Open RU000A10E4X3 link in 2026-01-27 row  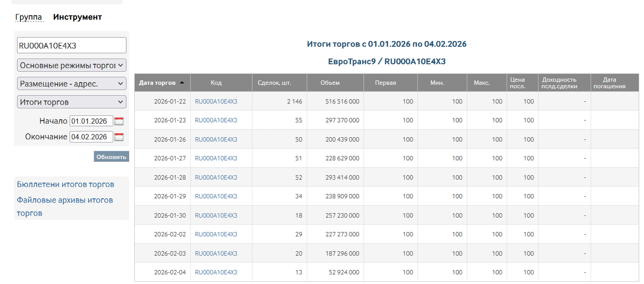click(x=216, y=158)
